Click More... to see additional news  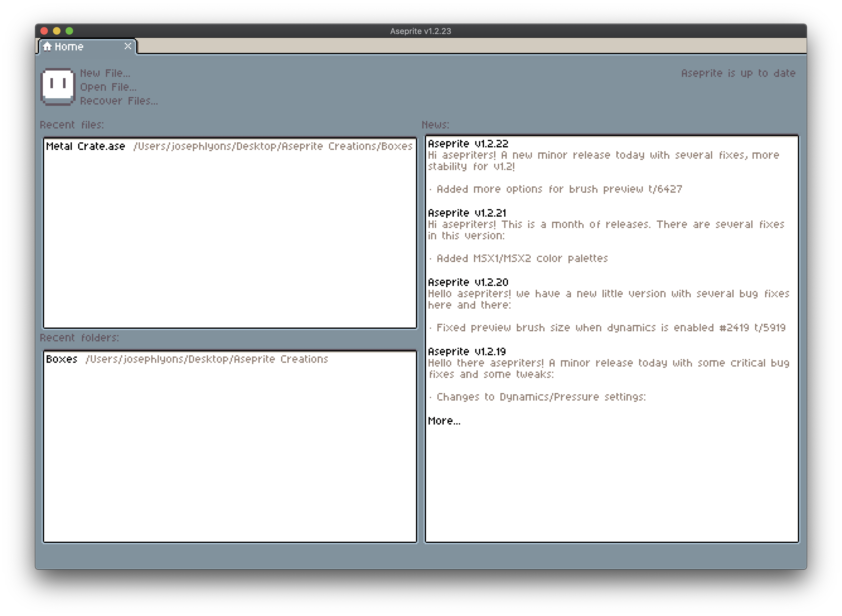(x=444, y=421)
